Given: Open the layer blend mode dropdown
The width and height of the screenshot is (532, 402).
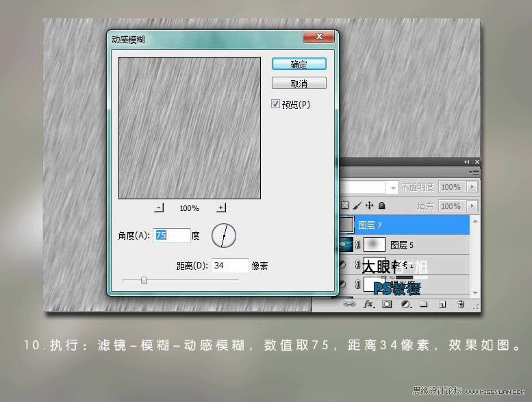Looking at the screenshot, I should pyautogui.click(x=393, y=187).
